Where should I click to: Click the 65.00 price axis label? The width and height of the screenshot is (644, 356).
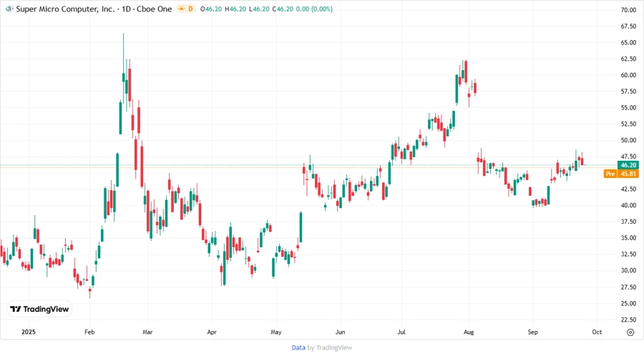tap(628, 43)
